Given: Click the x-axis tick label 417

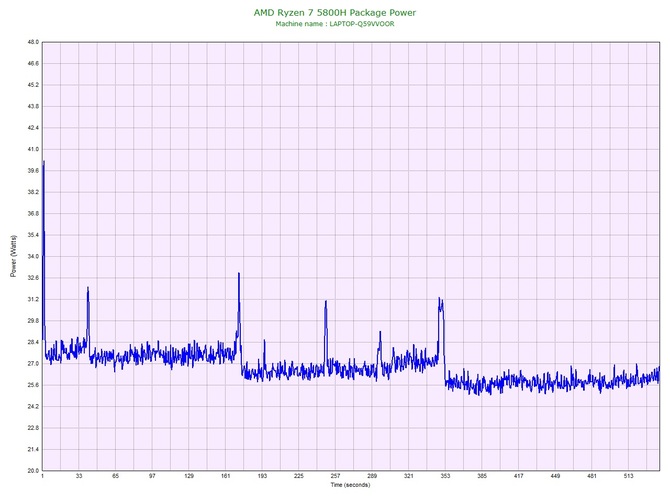Looking at the screenshot, I should 519,476.
